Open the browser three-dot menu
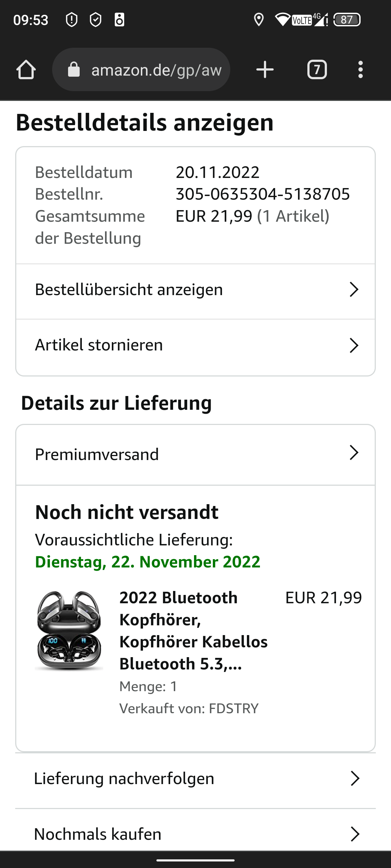This screenshot has width=391, height=868. tap(360, 69)
